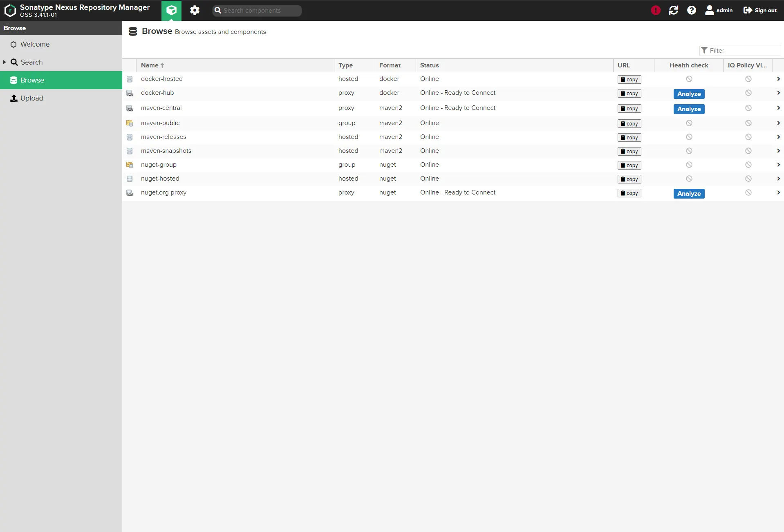The height and width of the screenshot is (532, 784).
Task: Sort by the Type column header
Action: [x=355, y=65]
